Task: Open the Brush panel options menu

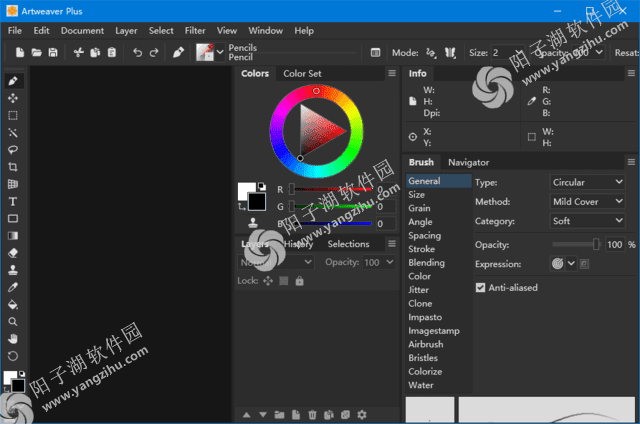Action: 631,162
